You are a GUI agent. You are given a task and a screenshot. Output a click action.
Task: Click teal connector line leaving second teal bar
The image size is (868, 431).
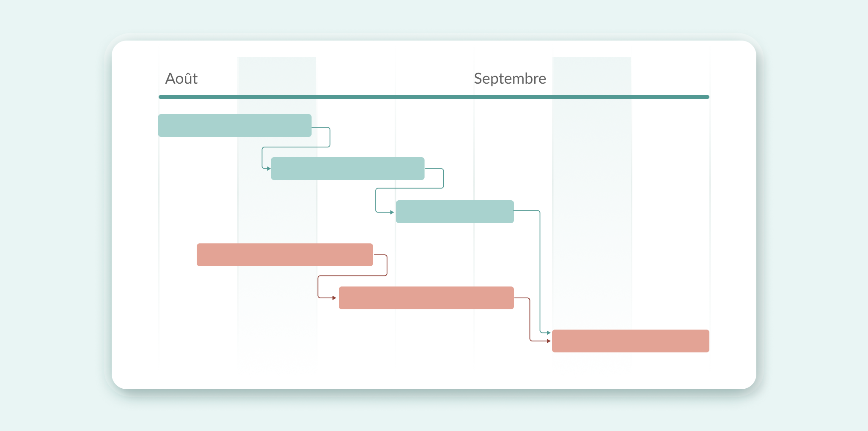[443, 178]
